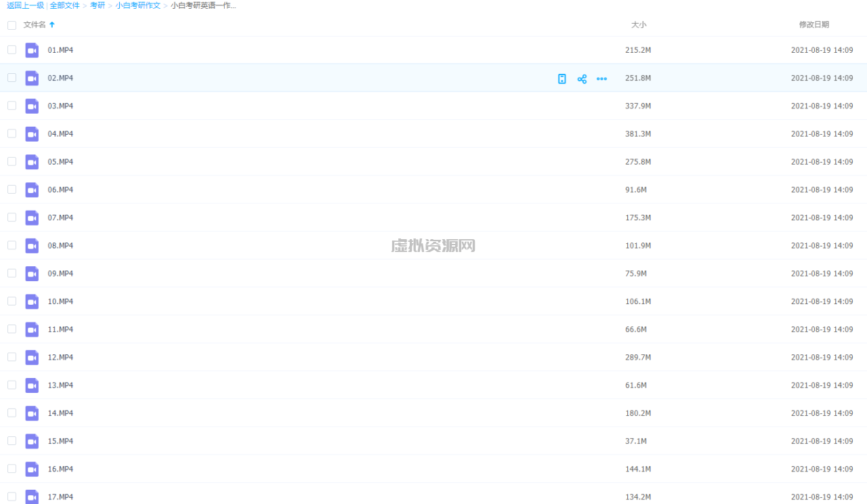
Task: Click the video icon for 08.MP4
Action: click(x=32, y=245)
